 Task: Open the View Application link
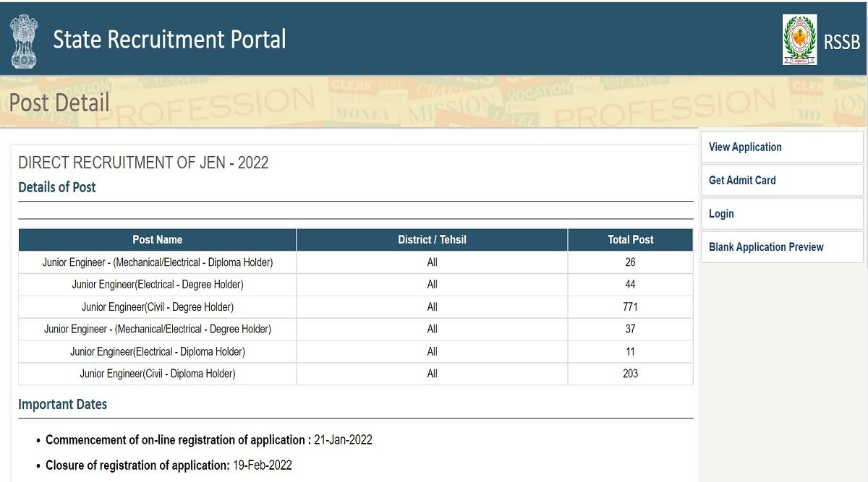[x=745, y=147]
